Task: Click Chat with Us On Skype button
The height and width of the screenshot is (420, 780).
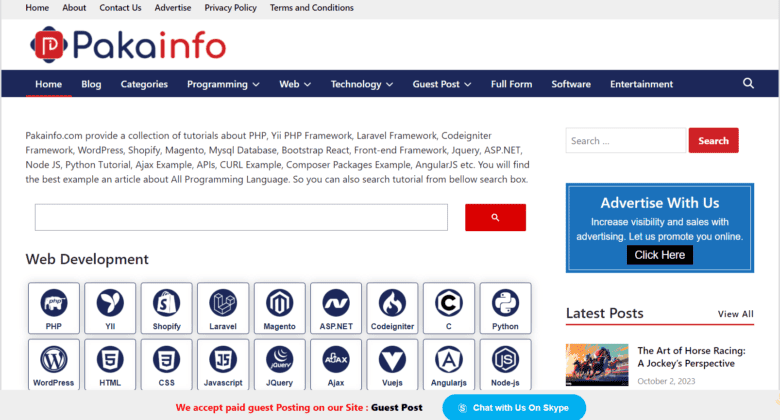Action: coord(514,408)
